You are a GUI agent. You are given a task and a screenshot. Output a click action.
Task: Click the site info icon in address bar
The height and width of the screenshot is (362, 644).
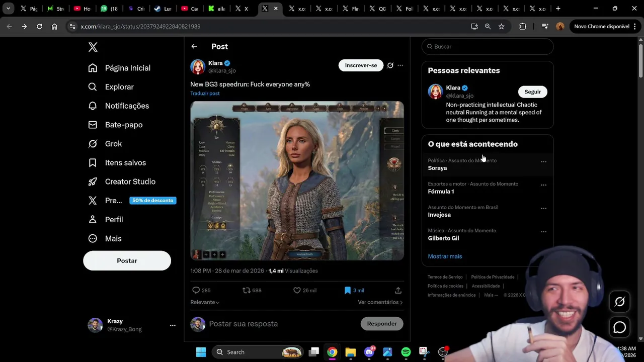[x=72, y=27]
